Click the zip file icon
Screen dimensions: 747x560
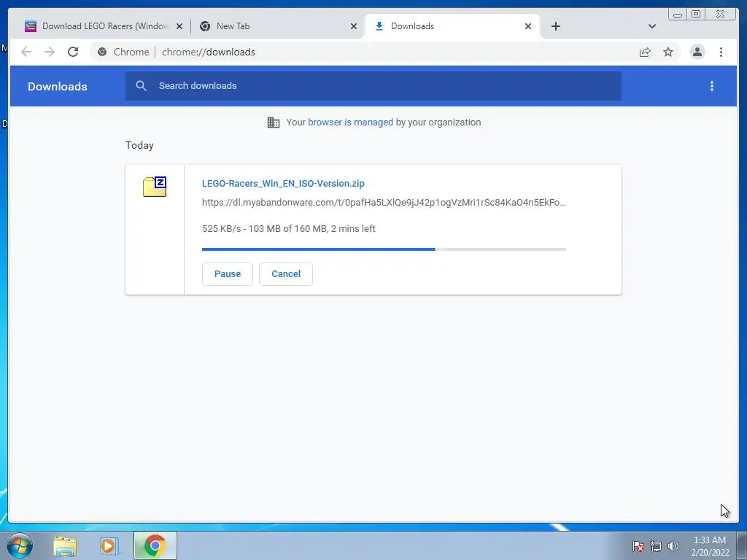pyautogui.click(x=155, y=186)
